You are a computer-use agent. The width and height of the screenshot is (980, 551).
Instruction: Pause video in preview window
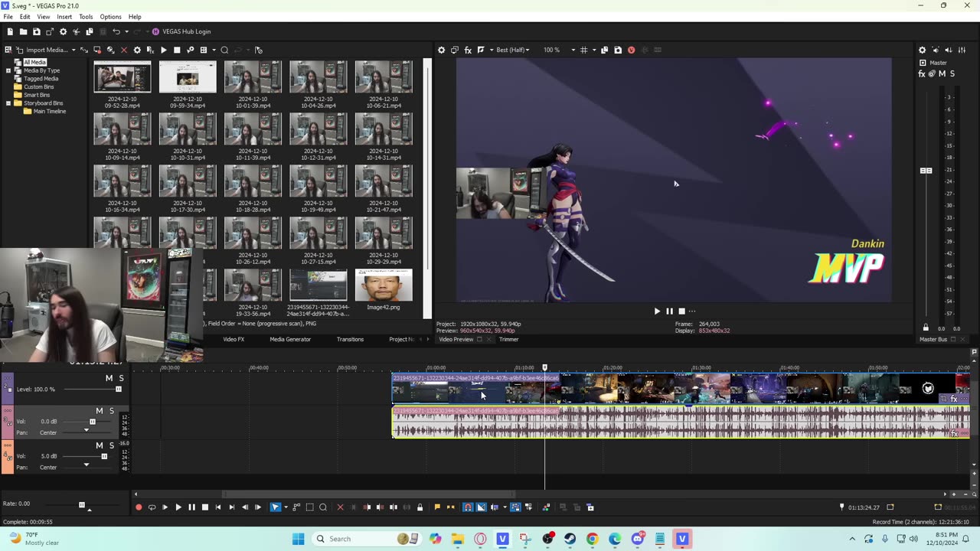click(669, 311)
